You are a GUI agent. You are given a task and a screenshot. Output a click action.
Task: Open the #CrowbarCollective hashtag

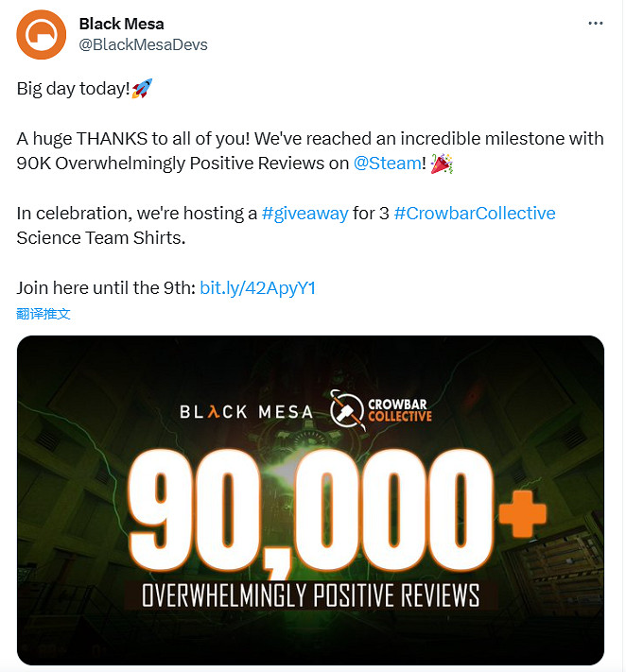475,213
